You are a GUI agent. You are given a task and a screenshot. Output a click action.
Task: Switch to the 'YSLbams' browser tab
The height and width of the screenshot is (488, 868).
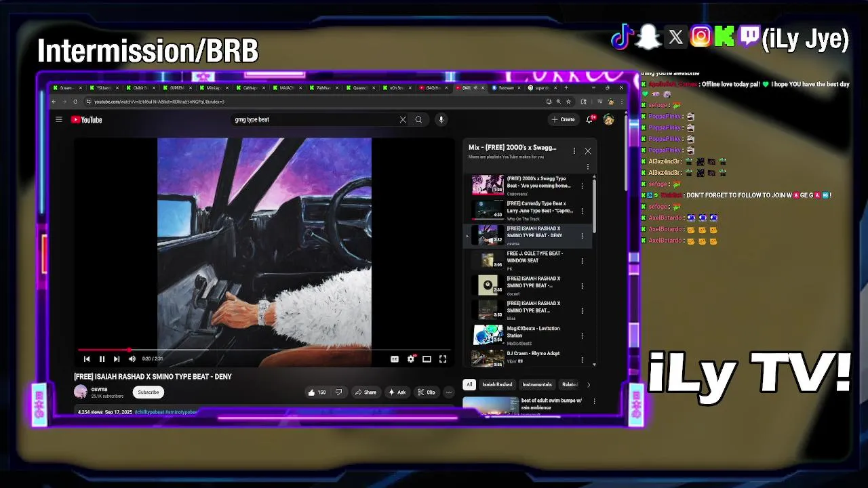tap(104, 87)
